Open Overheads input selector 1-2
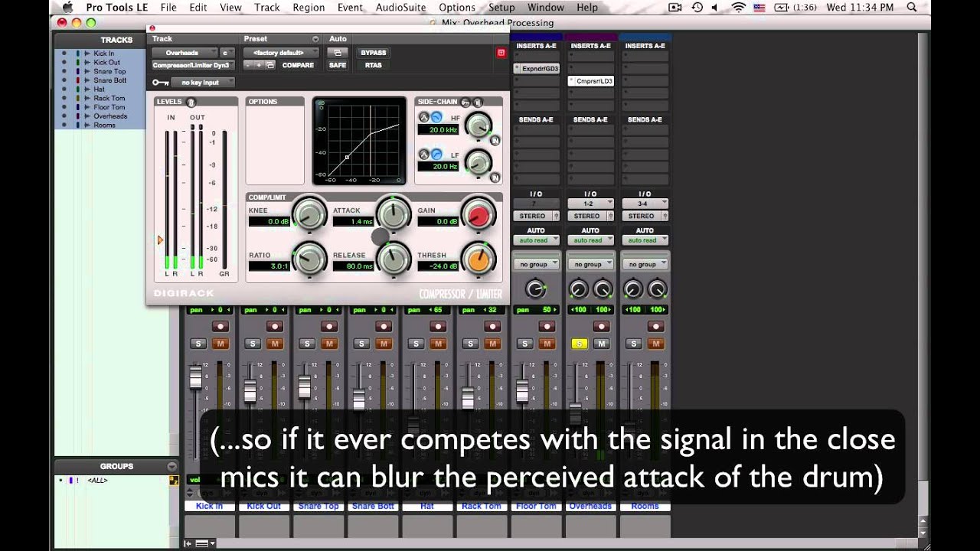Viewport: 980px width, 551px height. (590, 204)
